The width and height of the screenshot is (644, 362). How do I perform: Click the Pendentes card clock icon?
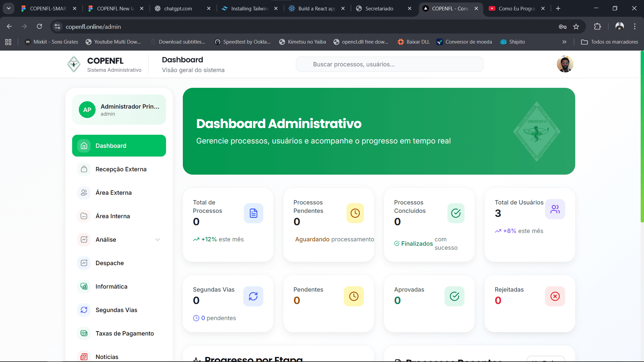click(354, 296)
